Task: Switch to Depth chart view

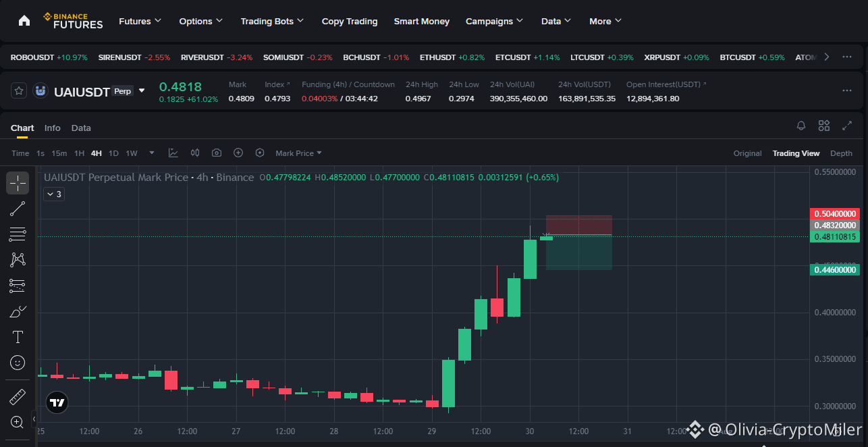Action: [842, 153]
